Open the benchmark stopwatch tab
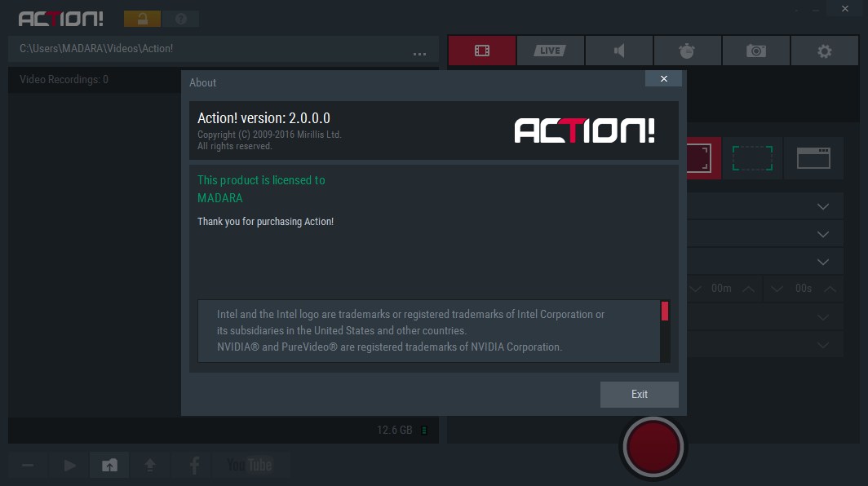 pos(687,51)
